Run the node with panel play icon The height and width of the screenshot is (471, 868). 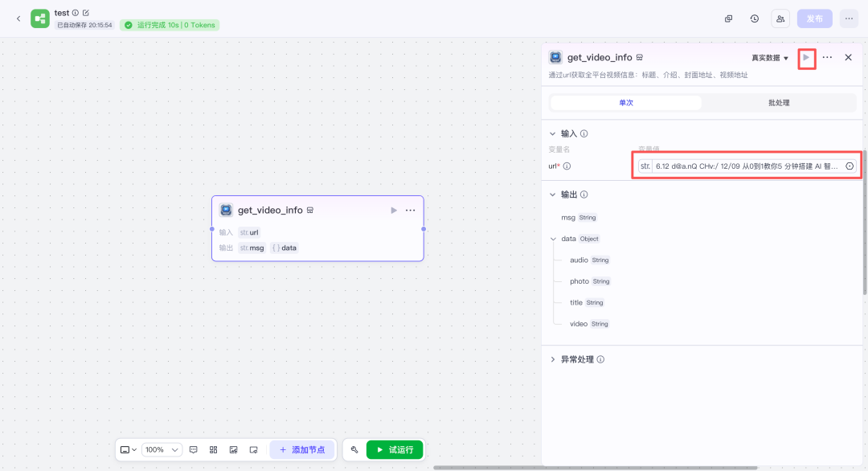coord(806,58)
